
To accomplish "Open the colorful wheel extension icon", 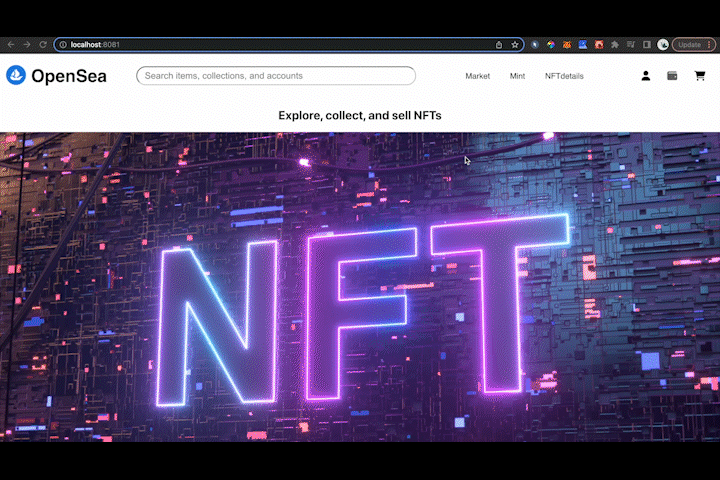I will [551, 45].
